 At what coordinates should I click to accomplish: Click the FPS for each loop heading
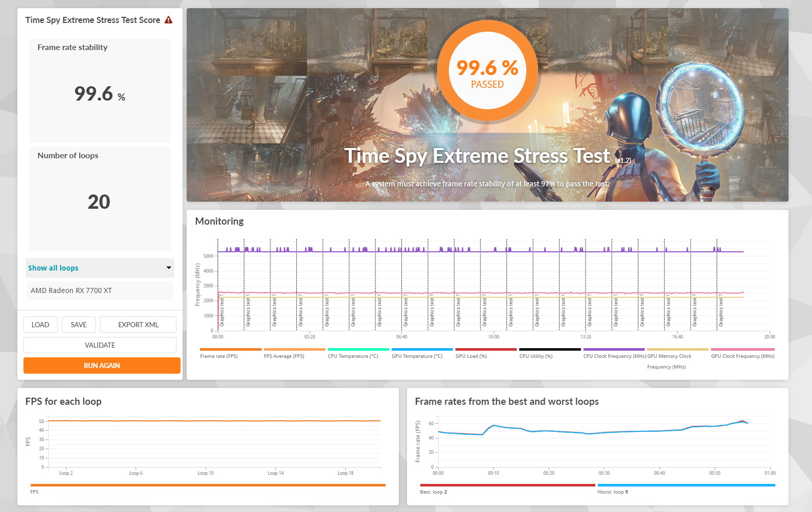[x=63, y=401]
